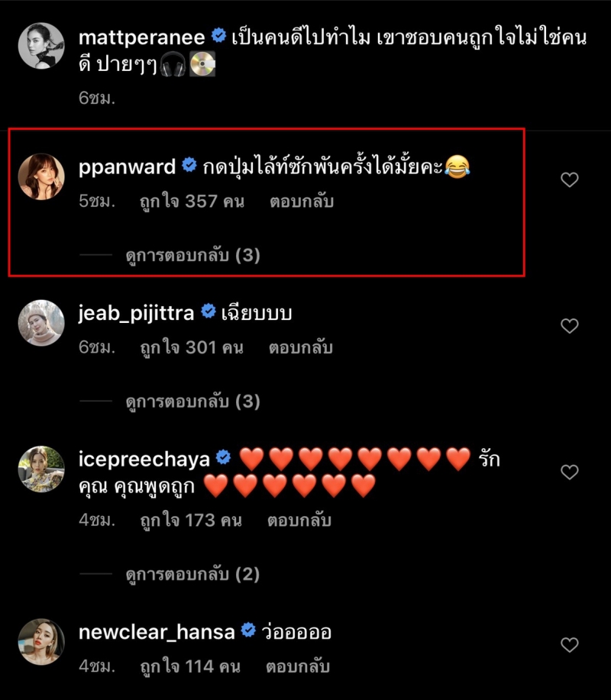Reply to jeab_pijittra's comment
The width and height of the screenshot is (611, 700).
point(300,348)
